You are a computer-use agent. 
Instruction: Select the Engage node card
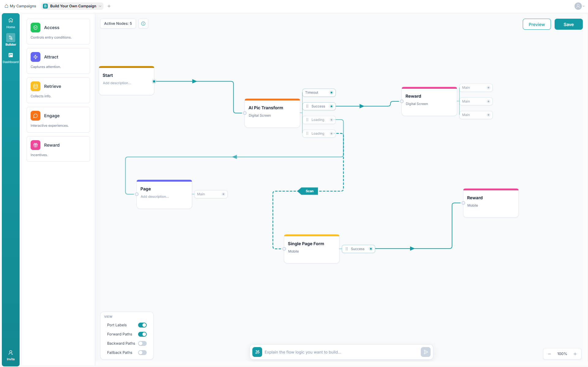tap(58, 120)
